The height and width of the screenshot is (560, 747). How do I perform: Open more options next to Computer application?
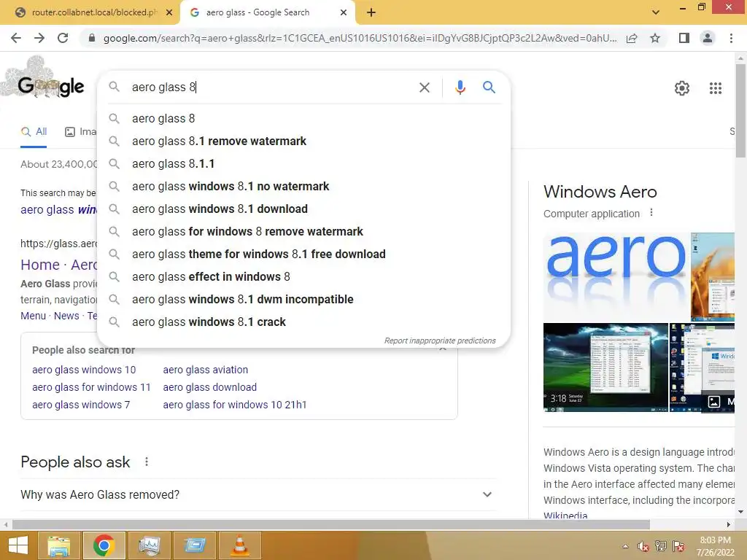coord(651,213)
